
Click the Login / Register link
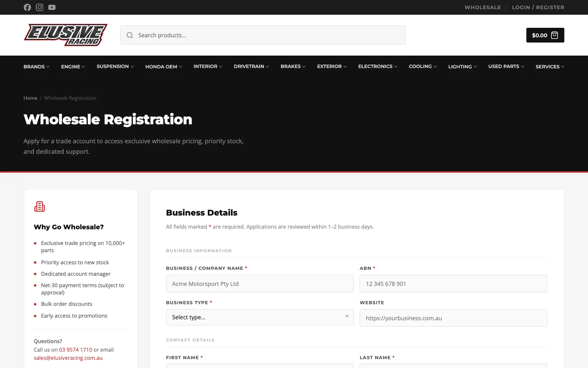pyautogui.click(x=538, y=7)
